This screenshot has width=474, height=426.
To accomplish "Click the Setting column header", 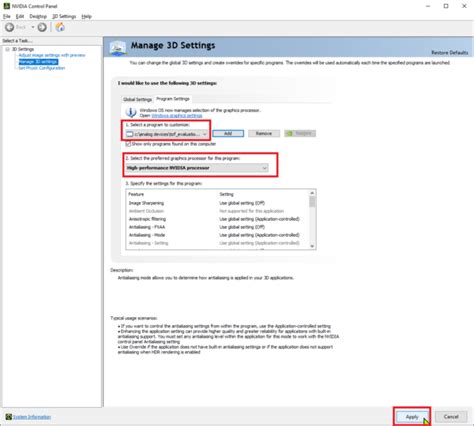I will pos(226,194).
